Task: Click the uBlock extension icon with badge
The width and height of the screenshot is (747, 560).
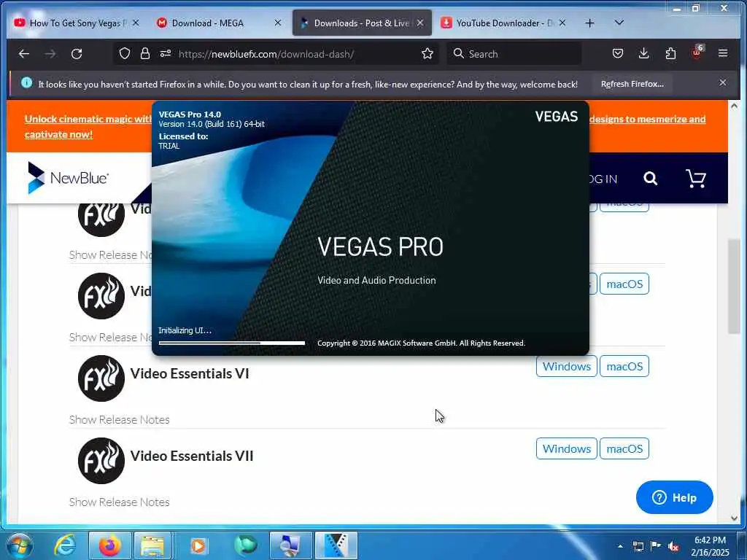Action: click(697, 52)
